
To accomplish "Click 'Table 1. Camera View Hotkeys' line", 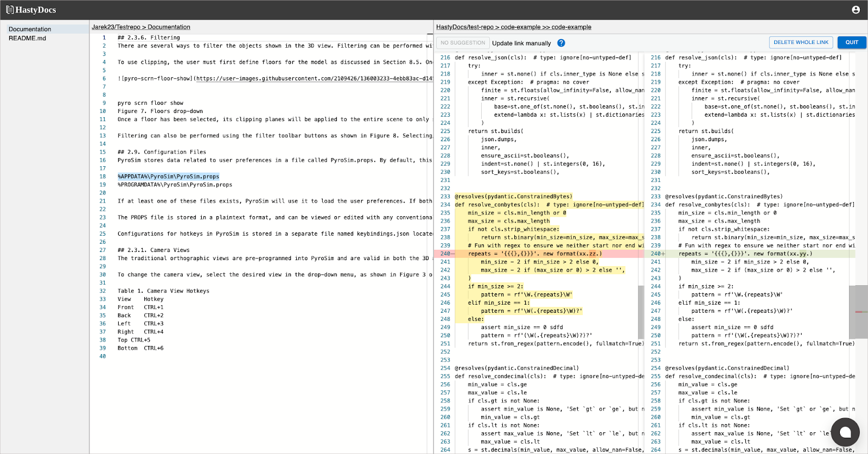I will (163, 291).
